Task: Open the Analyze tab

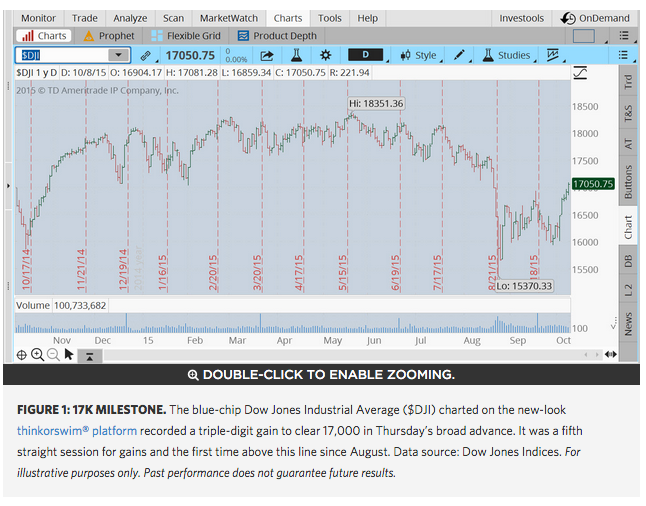Action: click(x=130, y=18)
